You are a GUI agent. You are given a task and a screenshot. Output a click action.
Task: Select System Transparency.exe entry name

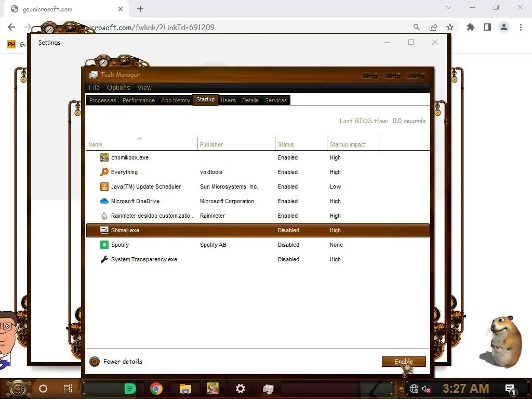[144, 259]
